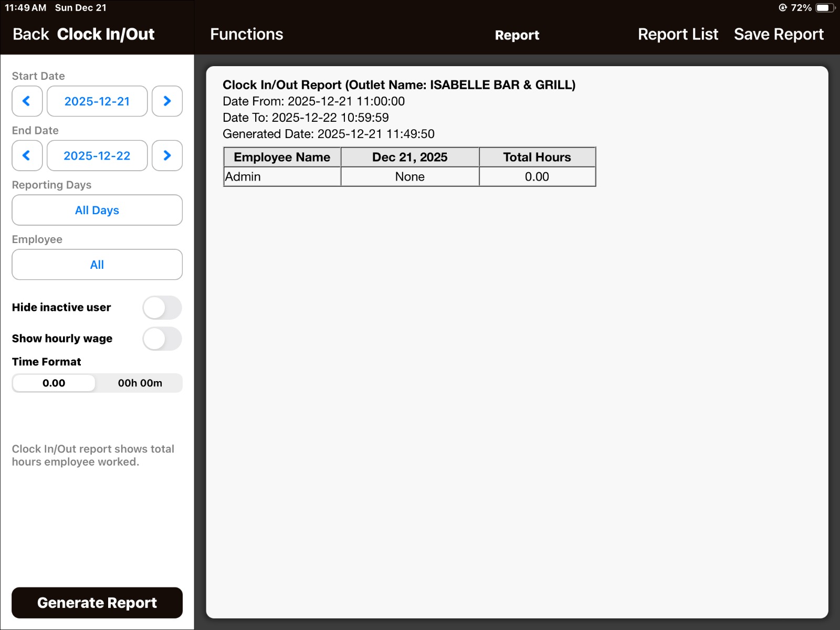Tap Save Report
This screenshot has width=840, height=630.
click(x=778, y=35)
